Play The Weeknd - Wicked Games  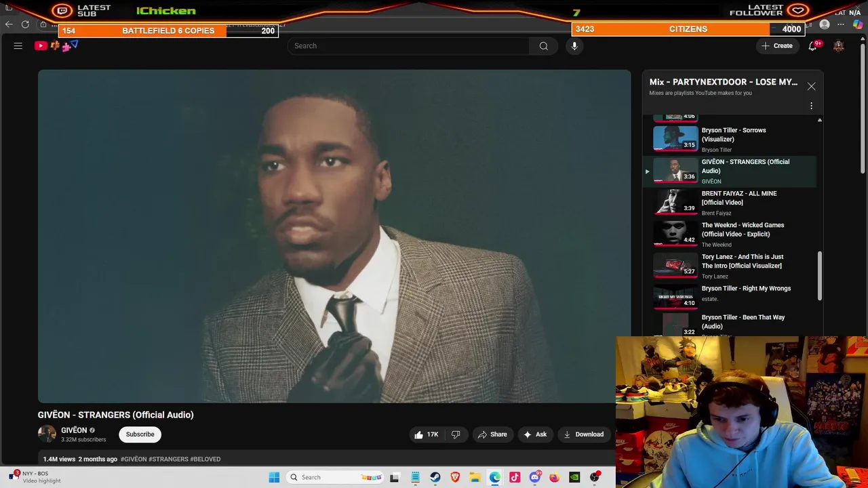[731, 234]
